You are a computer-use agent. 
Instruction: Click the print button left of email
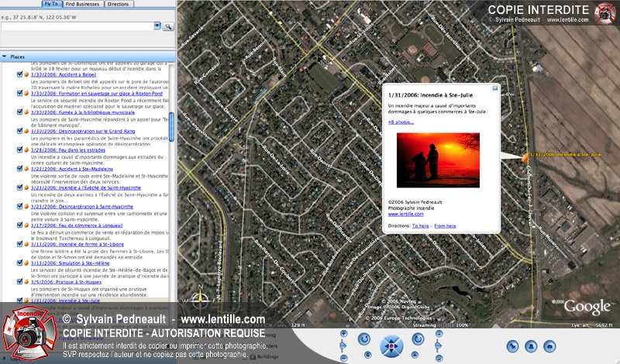531,346
